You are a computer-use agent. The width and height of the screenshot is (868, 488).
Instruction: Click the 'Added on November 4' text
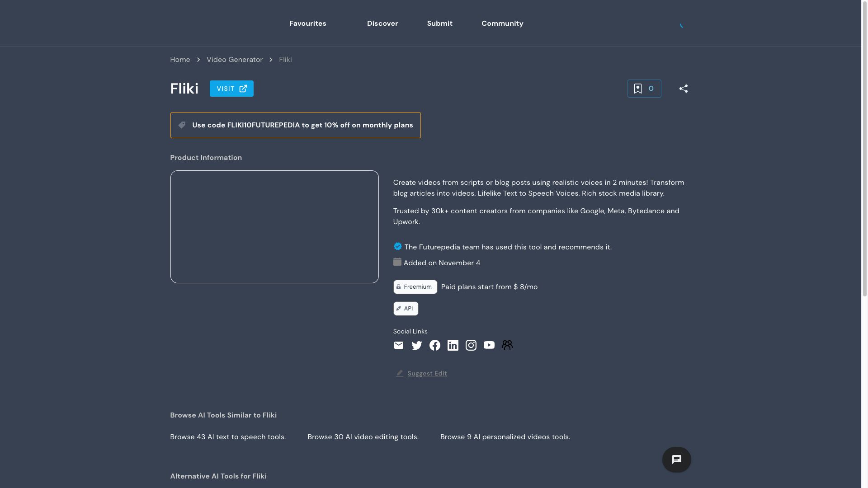442,263
